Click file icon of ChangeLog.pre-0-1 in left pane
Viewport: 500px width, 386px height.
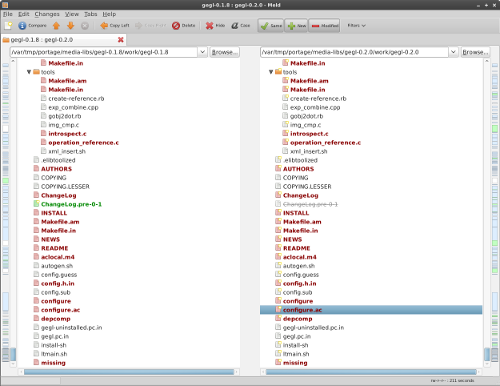tap(36, 204)
